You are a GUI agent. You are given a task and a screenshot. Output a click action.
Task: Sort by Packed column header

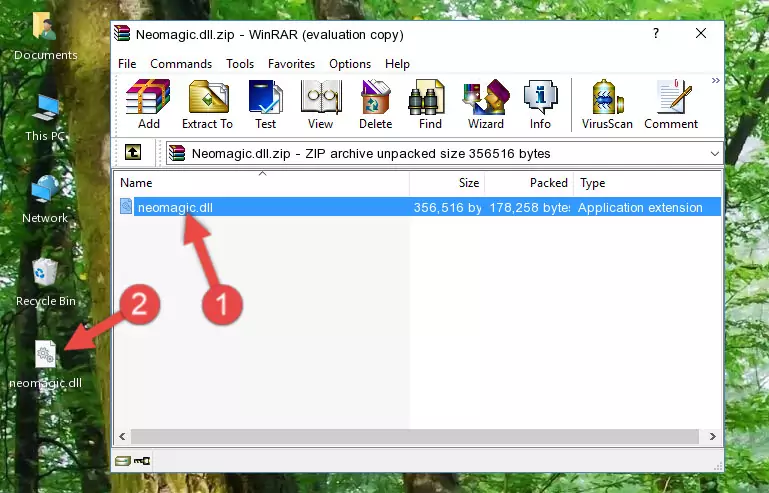click(x=529, y=182)
